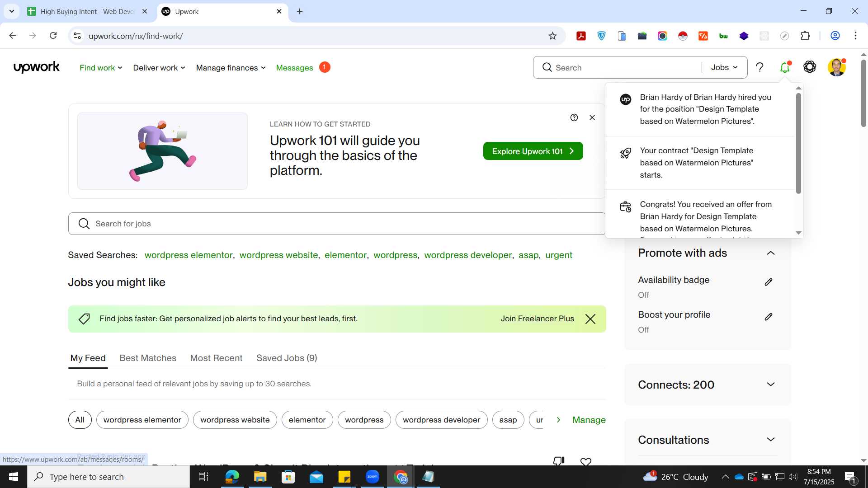Screen dimensions: 868x488
Task: Open the Jobs search category dropdown
Action: [724, 67]
